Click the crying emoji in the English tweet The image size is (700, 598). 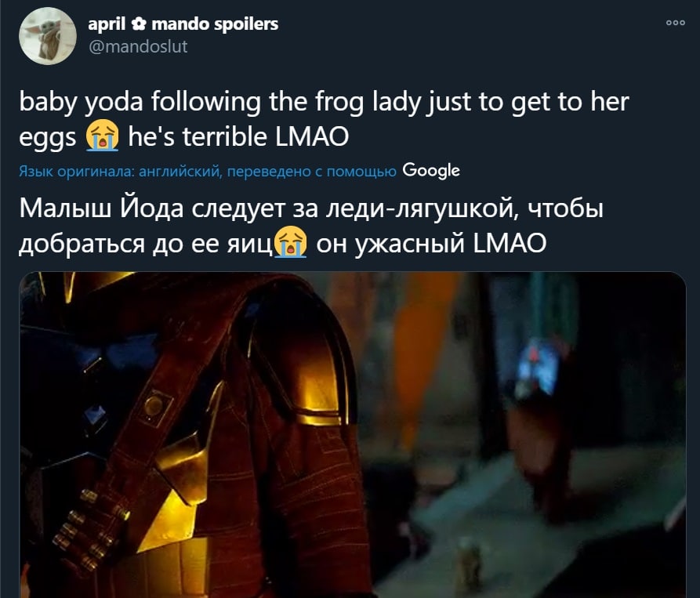[102, 136]
